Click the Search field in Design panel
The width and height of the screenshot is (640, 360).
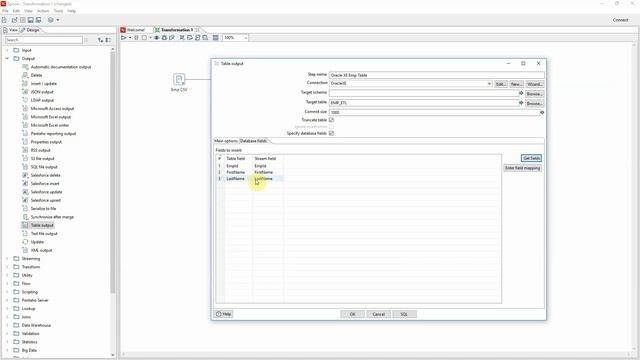click(44, 40)
